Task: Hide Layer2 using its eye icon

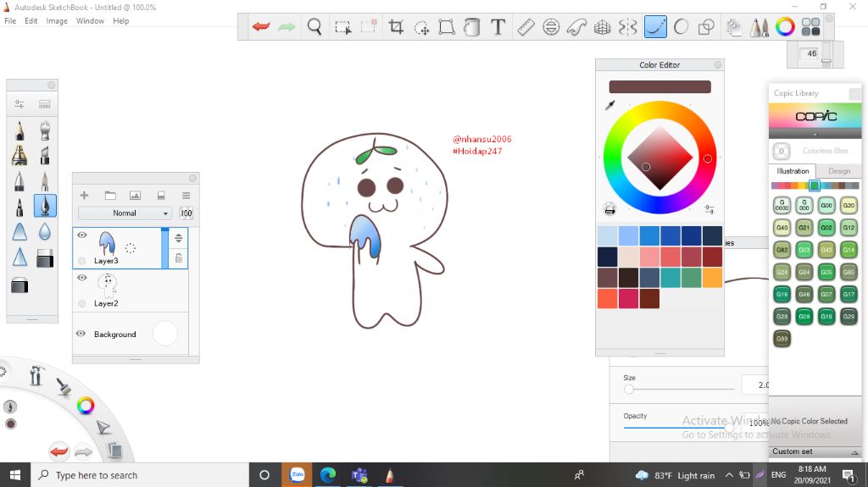Action: 82,278
